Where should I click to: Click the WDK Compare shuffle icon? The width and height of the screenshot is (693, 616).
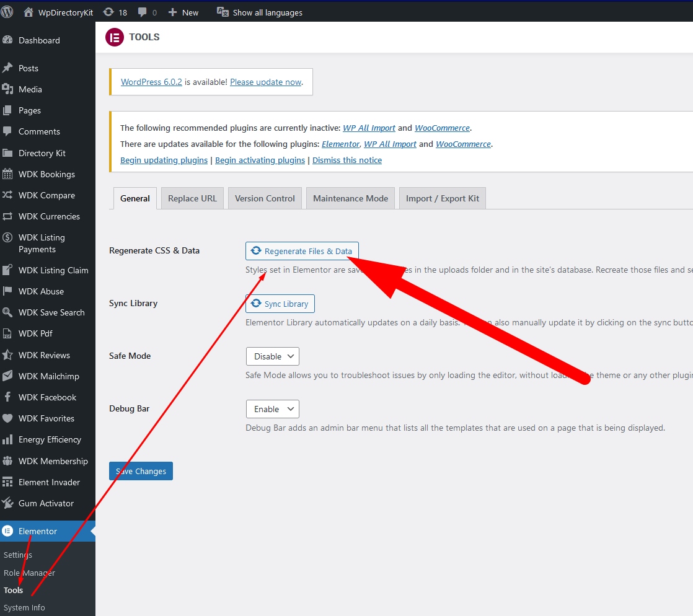point(7,195)
